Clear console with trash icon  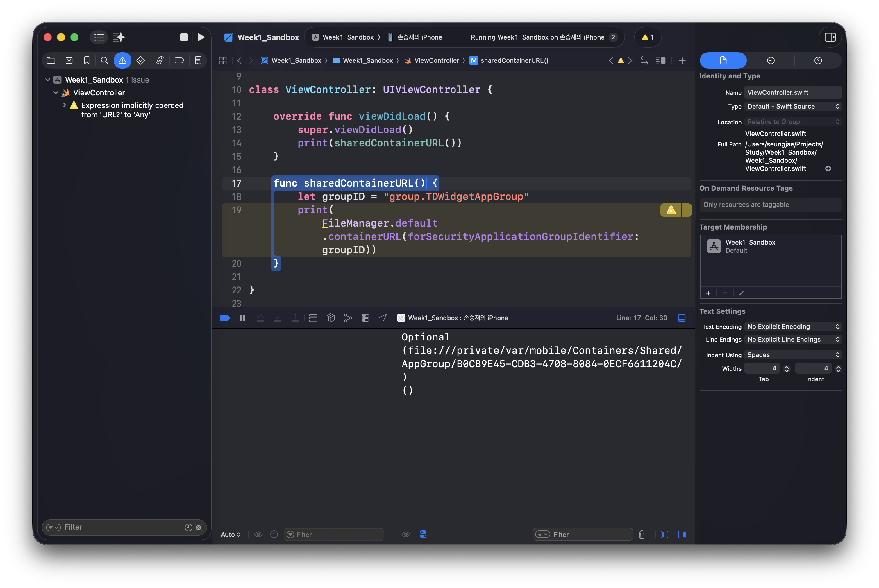tap(642, 534)
